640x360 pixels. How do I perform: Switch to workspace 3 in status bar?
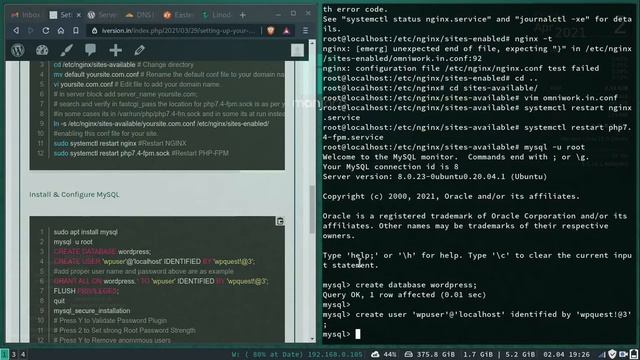13,354
